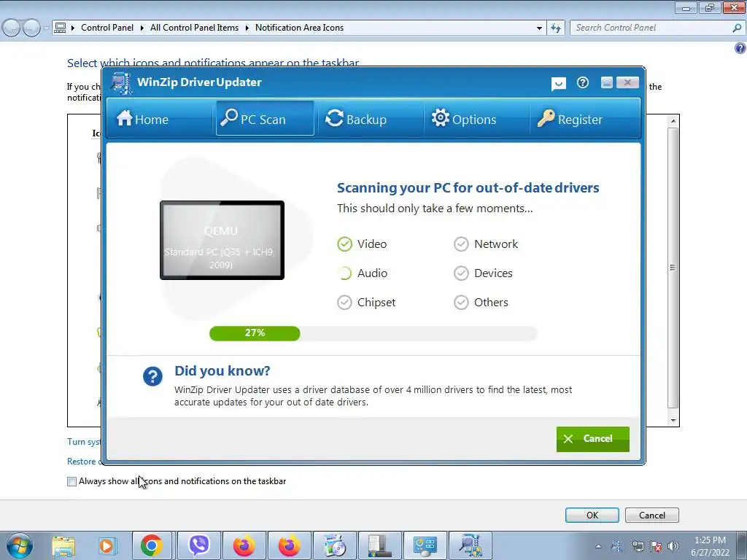Click the QEMU monitor thumbnail image
Image resolution: width=747 pixels, height=560 pixels.
click(x=222, y=240)
